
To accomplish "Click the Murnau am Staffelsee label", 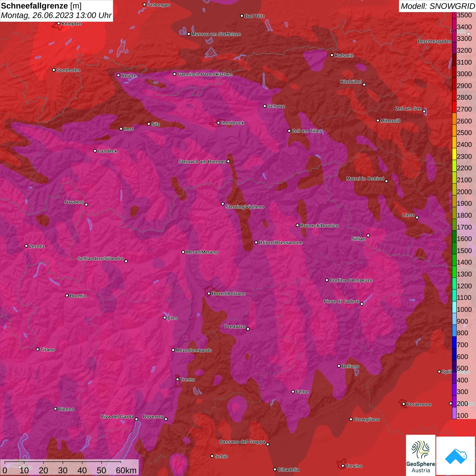I will coord(216,34).
